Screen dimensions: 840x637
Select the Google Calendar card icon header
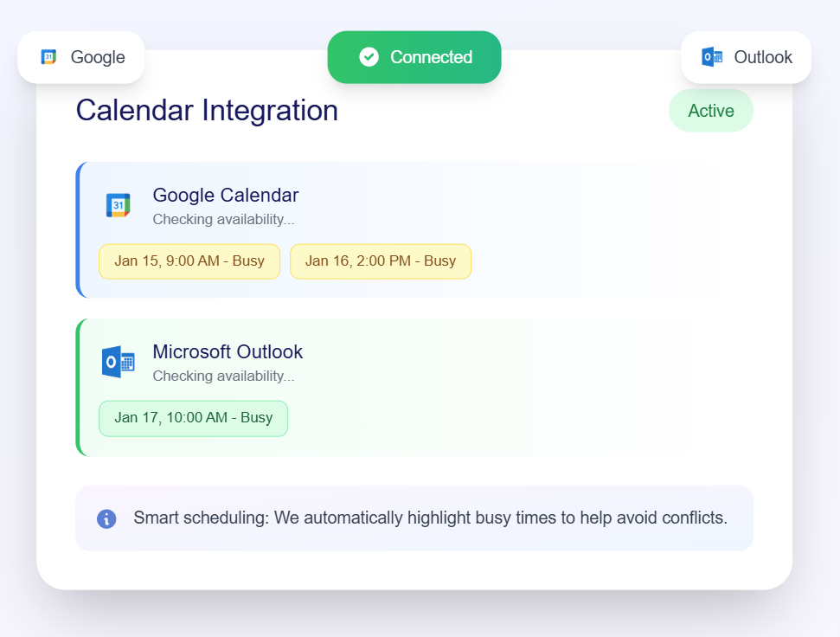point(119,205)
